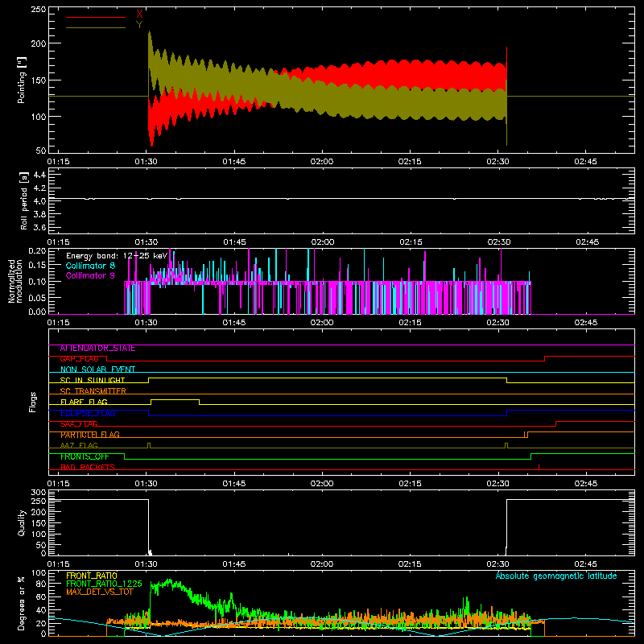
Task: Click the 02:45 time label under Quality plot
Action: coord(586,564)
